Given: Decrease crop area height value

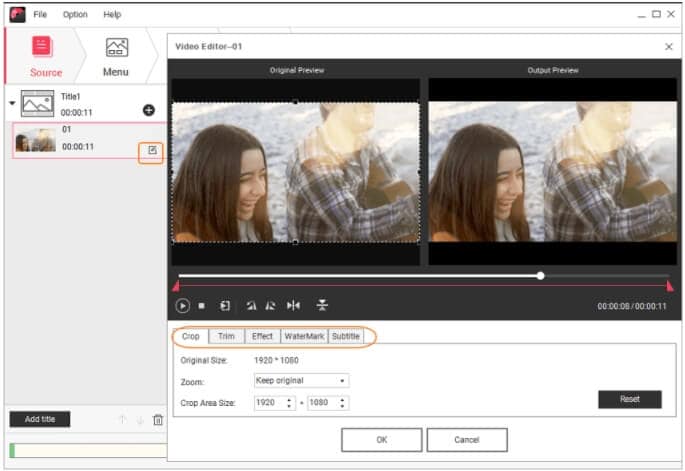Looking at the screenshot, I should coord(342,406).
